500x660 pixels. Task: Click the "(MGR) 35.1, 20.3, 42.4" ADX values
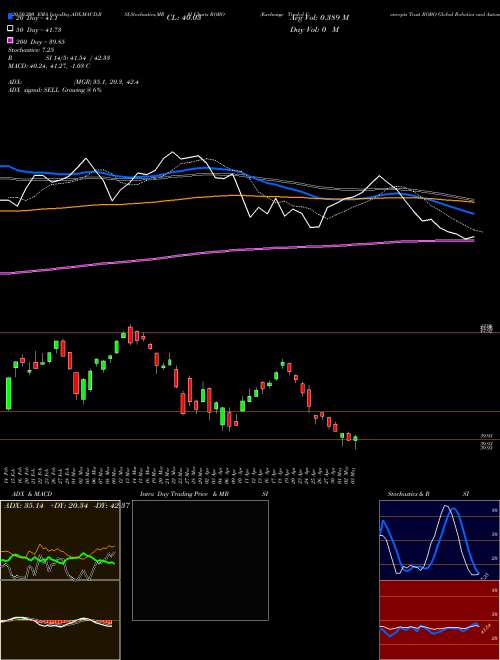point(106,82)
